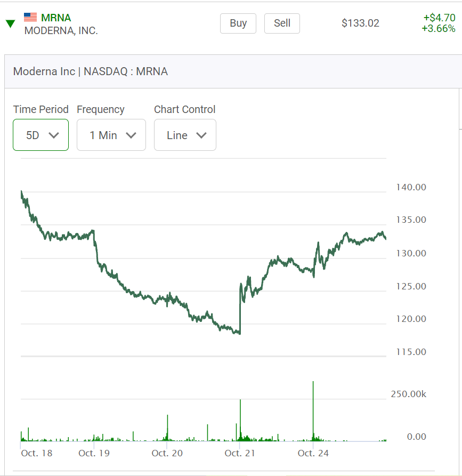Collapse the MRNA row with green triangle
The width and height of the screenshot is (462, 476).
pyautogui.click(x=10, y=23)
